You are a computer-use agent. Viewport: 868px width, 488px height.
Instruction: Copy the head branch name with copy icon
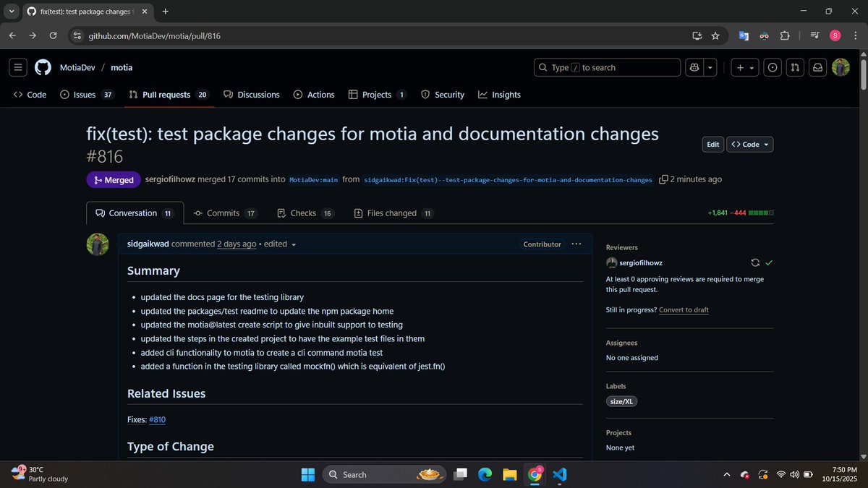pyautogui.click(x=663, y=180)
